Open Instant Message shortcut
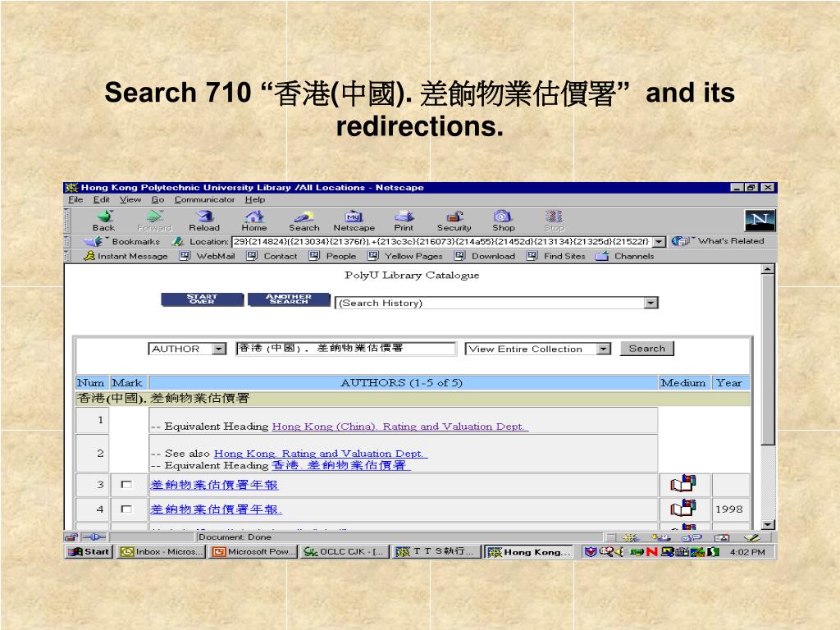The image size is (840, 630). click(126, 256)
